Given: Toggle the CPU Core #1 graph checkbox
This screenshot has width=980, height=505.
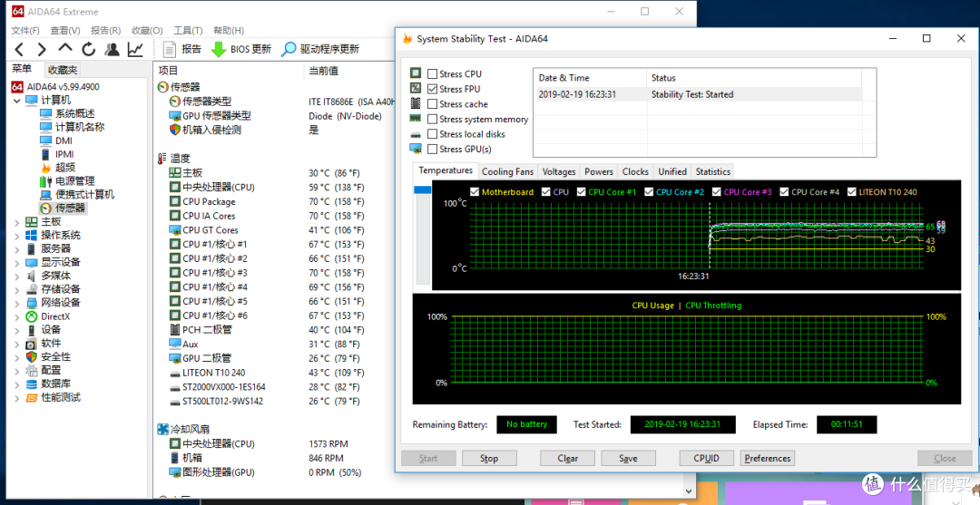Looking at the screenshot, I should tap(582, 191).
